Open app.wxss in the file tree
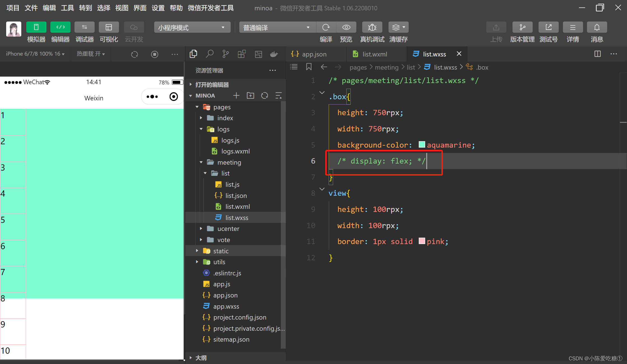 226,306
